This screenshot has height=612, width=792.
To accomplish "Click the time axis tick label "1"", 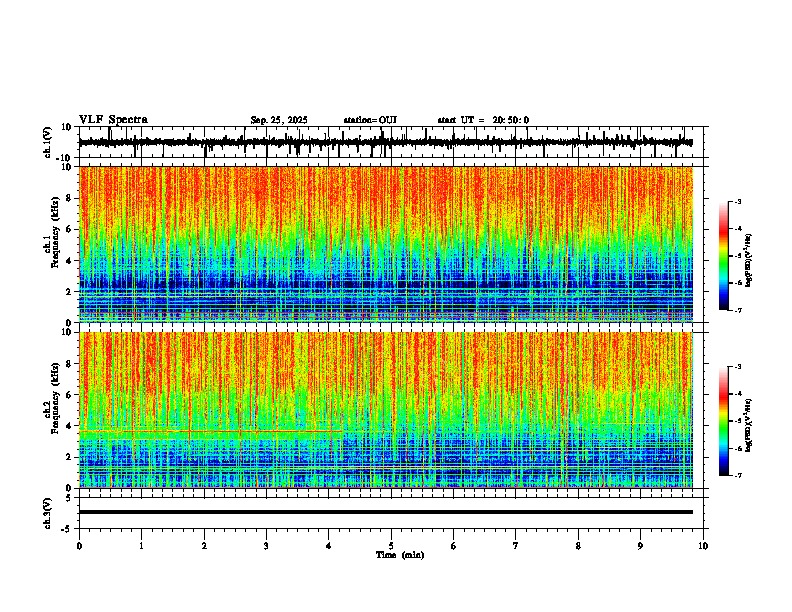I will 141,546.
